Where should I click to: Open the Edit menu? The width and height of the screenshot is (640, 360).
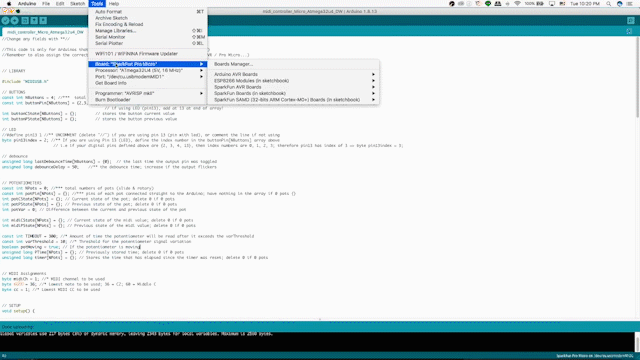60,4
